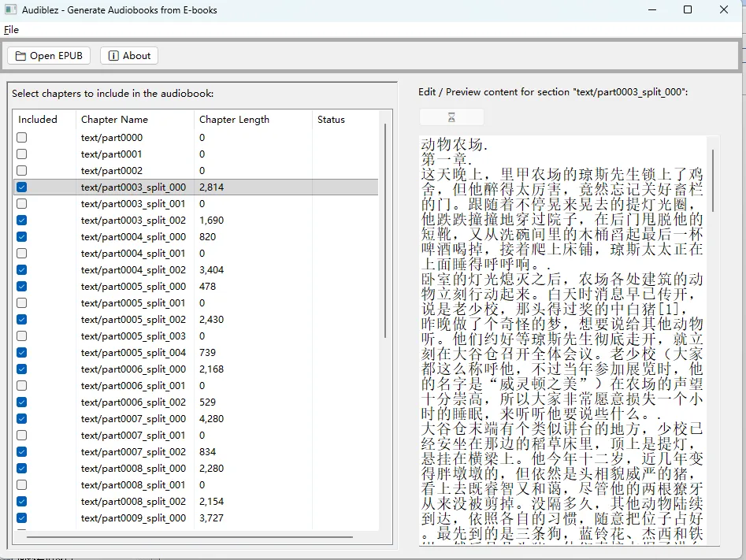This screenshot has height=560, width=746.
Task: Uncheck text/part0009_split_000 checkbox
Action: click(21, 517)
